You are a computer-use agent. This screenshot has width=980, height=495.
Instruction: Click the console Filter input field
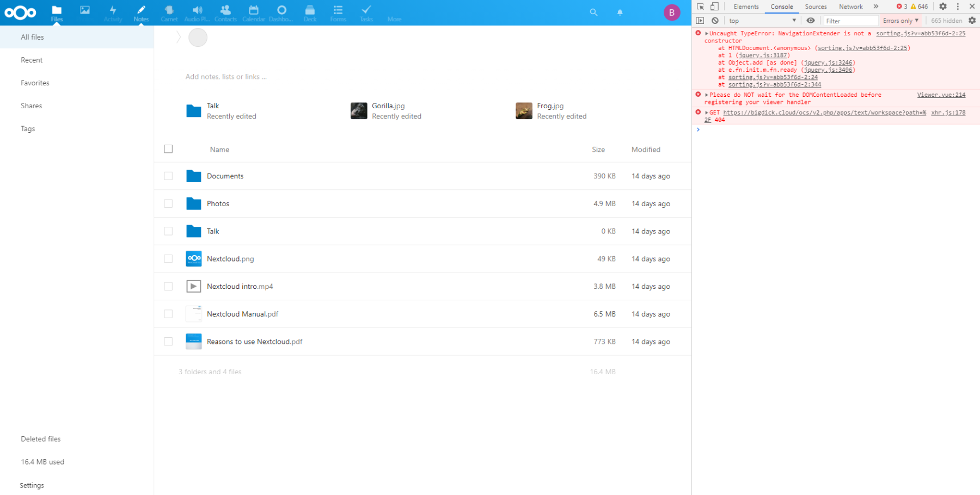[x=850, y=21]
